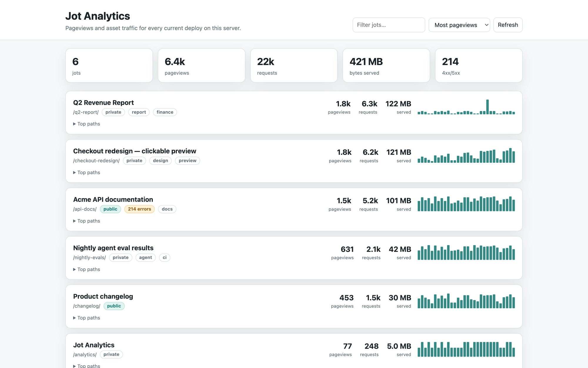Click the Filter jots input field

click(389, 25)
